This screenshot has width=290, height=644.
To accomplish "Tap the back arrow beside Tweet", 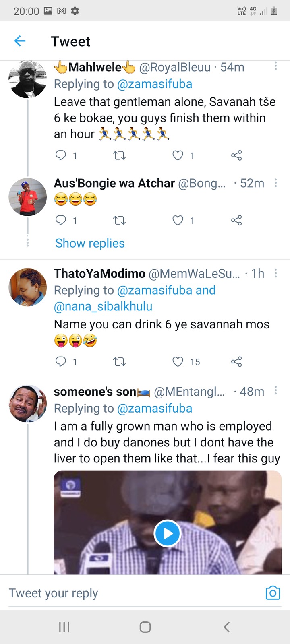I will click(x=20, y=41).
